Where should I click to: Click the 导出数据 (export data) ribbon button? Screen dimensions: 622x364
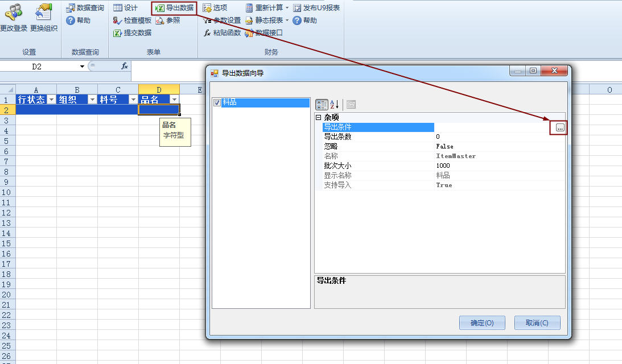pos(174,8)
